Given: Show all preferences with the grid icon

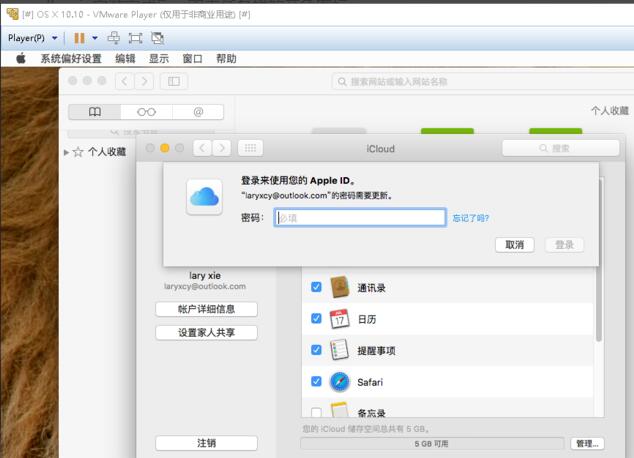Looking at the screenshot, I should pyautogui.click(x=251, y=148).
